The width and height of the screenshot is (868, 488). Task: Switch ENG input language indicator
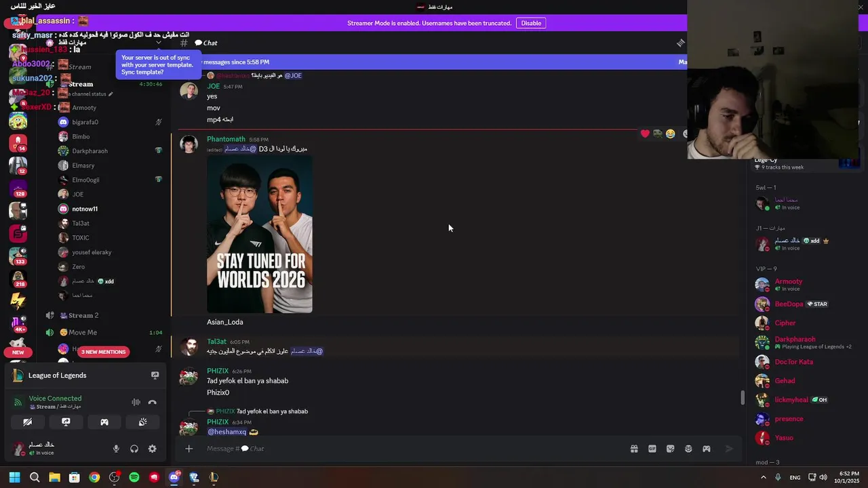(795, 477)
